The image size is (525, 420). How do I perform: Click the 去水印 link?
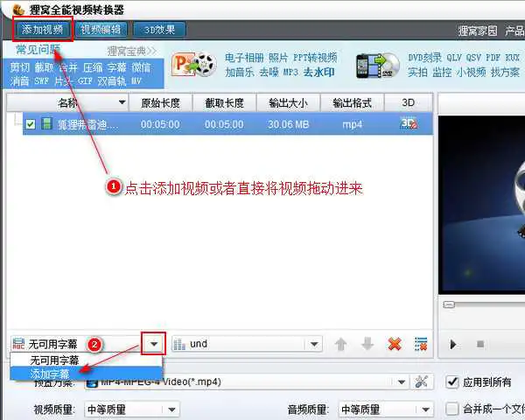(x=318, y=72)
